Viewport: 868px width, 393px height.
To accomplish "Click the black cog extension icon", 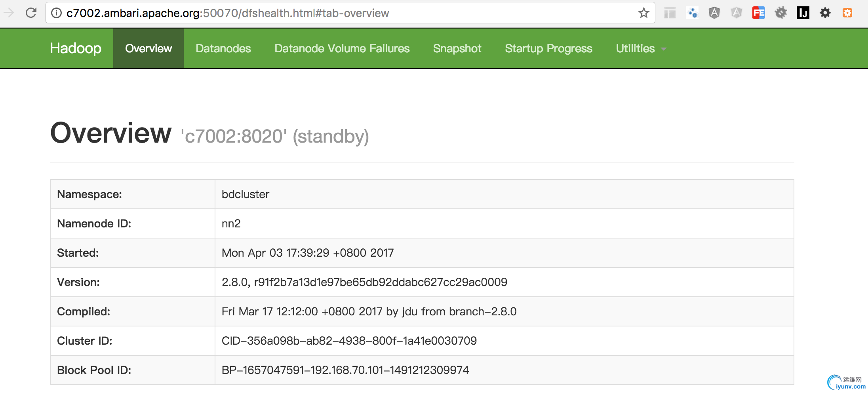I will (x=825, y=13).
